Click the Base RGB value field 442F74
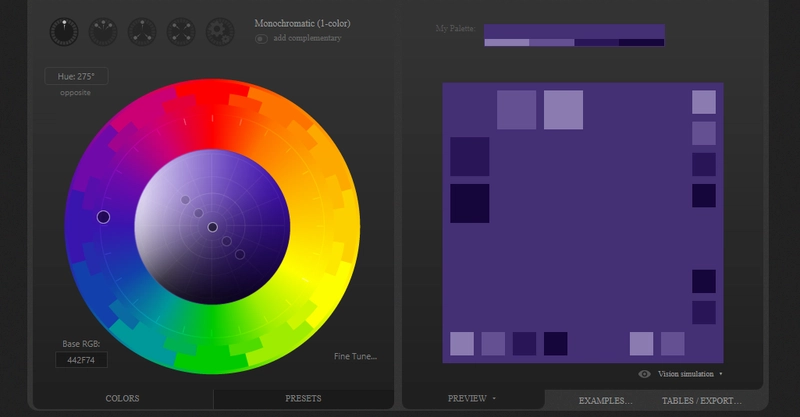The width and height of the screenshot is (800, 417). [82, 360]
